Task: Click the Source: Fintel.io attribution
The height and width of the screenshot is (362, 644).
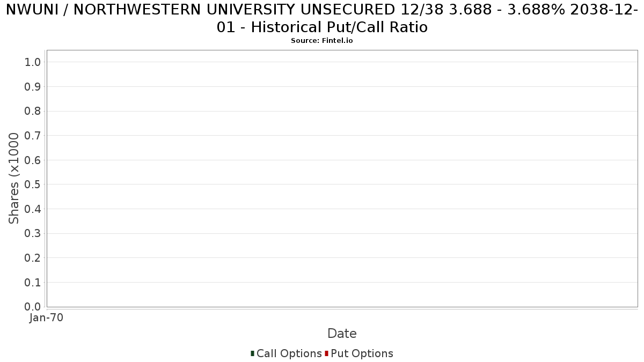Action: pyautogui.click(x=322, y=41)
